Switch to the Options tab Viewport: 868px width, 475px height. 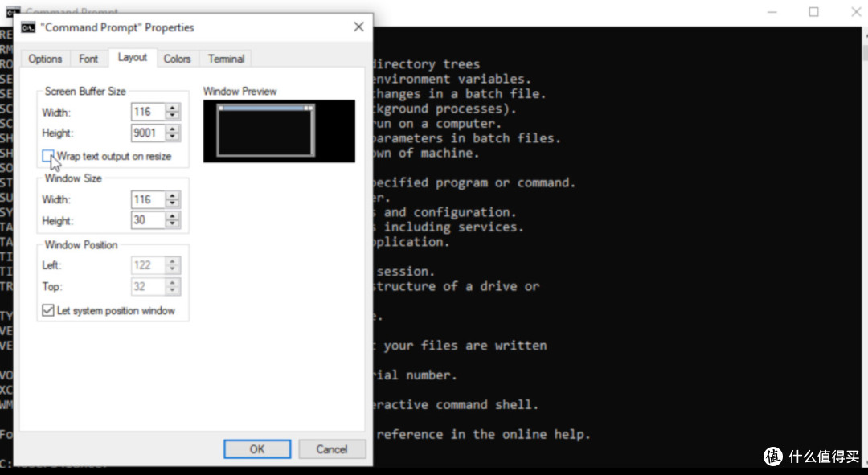coord(45,59)
